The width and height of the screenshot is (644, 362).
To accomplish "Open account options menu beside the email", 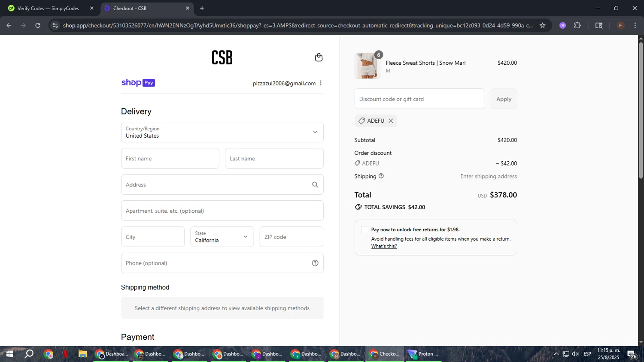I will tap(321, 83).
